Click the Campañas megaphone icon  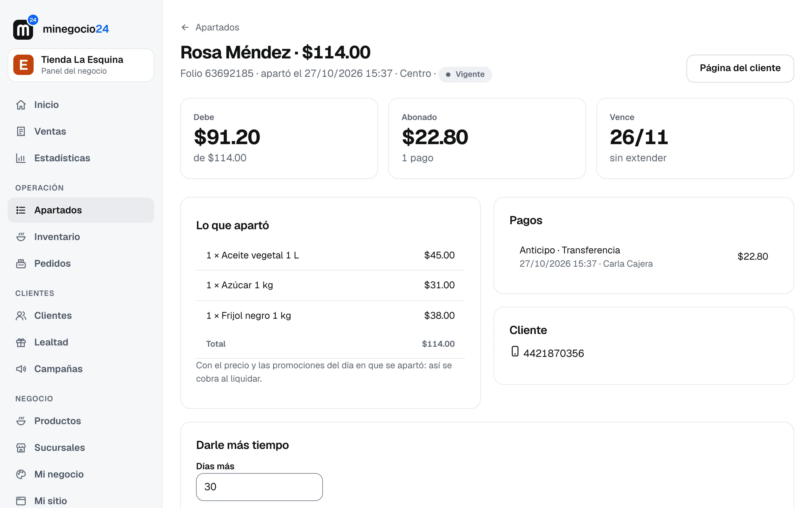click(x=21, y=369)
